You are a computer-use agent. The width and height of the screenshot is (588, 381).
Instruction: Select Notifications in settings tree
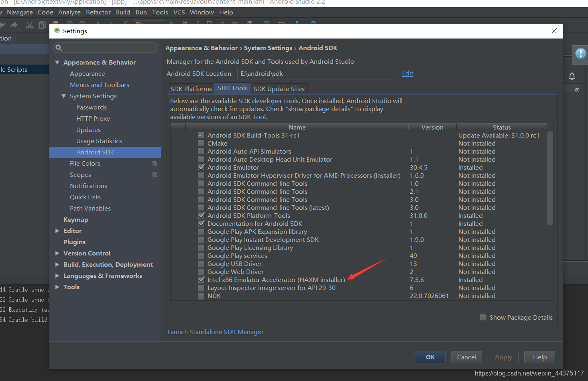(88, 186)
